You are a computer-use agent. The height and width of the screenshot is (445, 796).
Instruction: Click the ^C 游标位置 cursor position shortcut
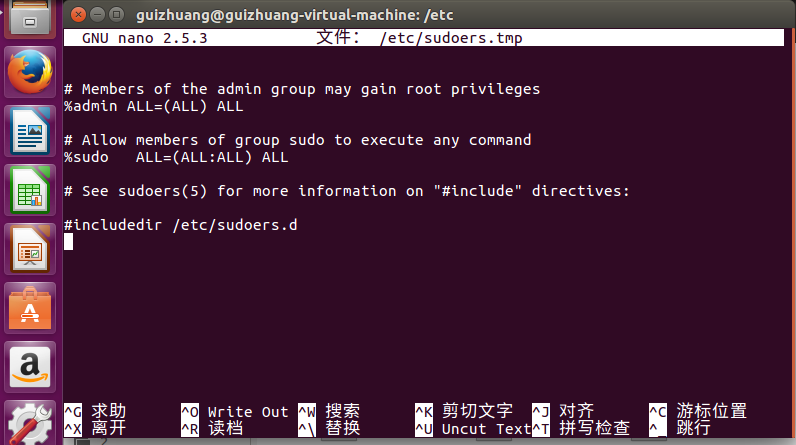point(697,411)
